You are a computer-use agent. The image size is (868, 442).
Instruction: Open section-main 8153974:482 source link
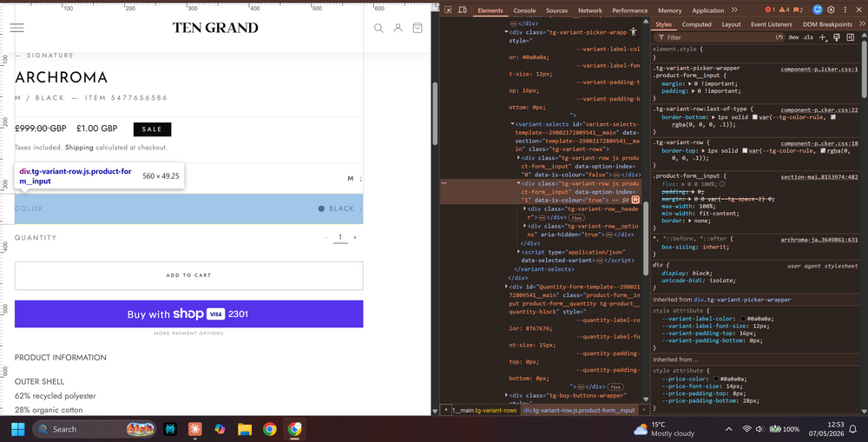[x=819, y=177]
